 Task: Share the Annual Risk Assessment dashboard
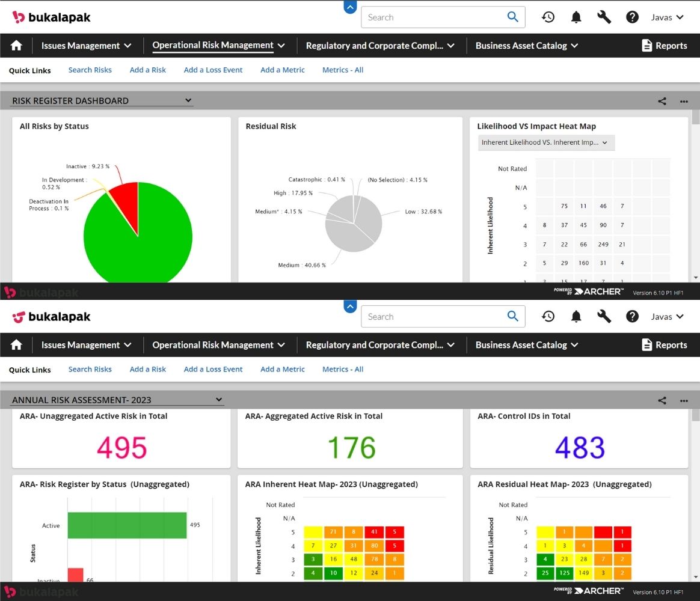[662, 401]
